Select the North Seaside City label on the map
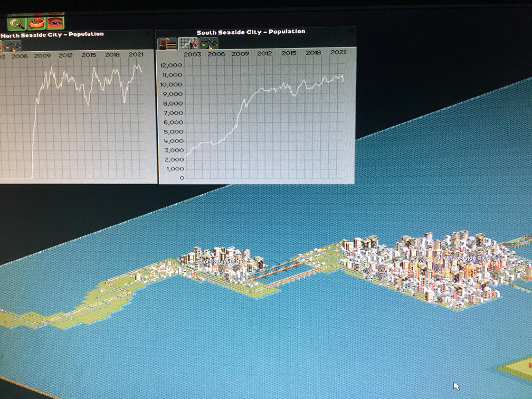The image size is (532, 399). [463, 258]
